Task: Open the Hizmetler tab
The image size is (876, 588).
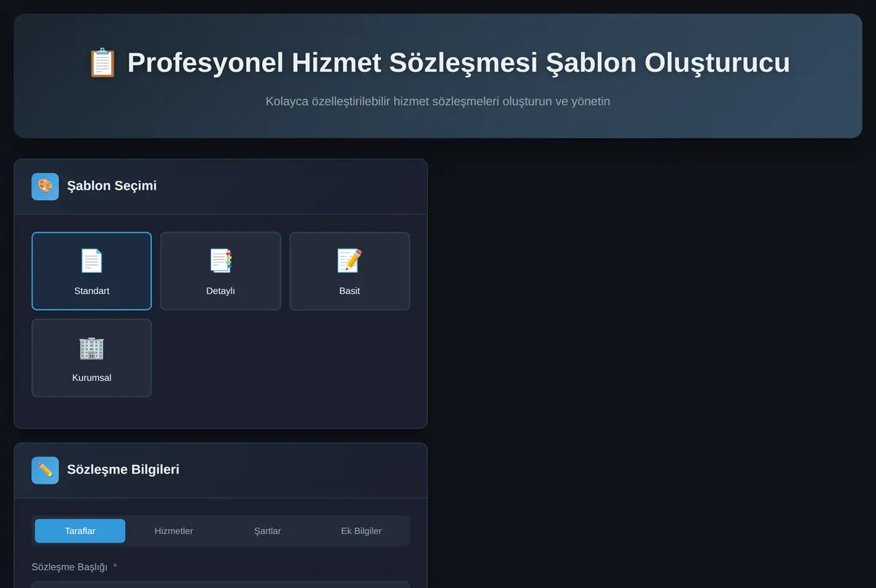Action: [x=174, y=531]
